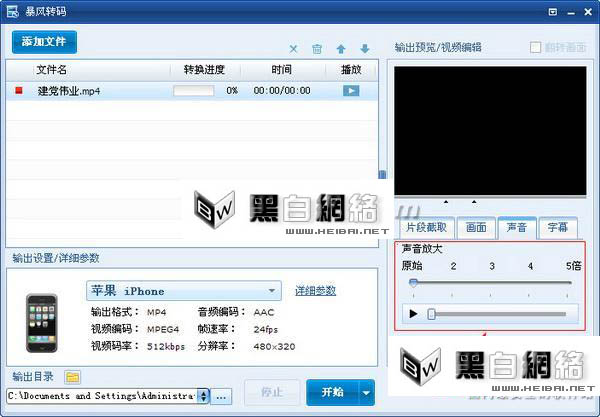Play 建党伟业.mp4 using the row play icon

point(351,91)
